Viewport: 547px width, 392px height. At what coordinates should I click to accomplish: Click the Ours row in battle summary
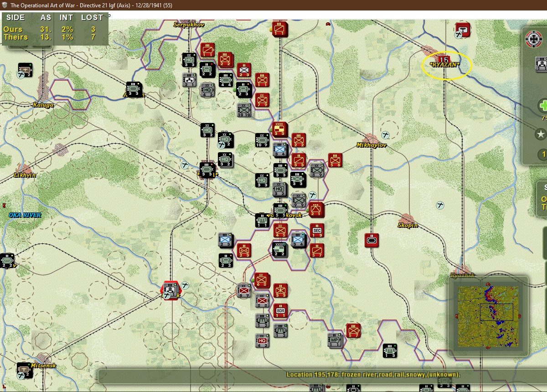pyautogui.click(x=50, y=29)
